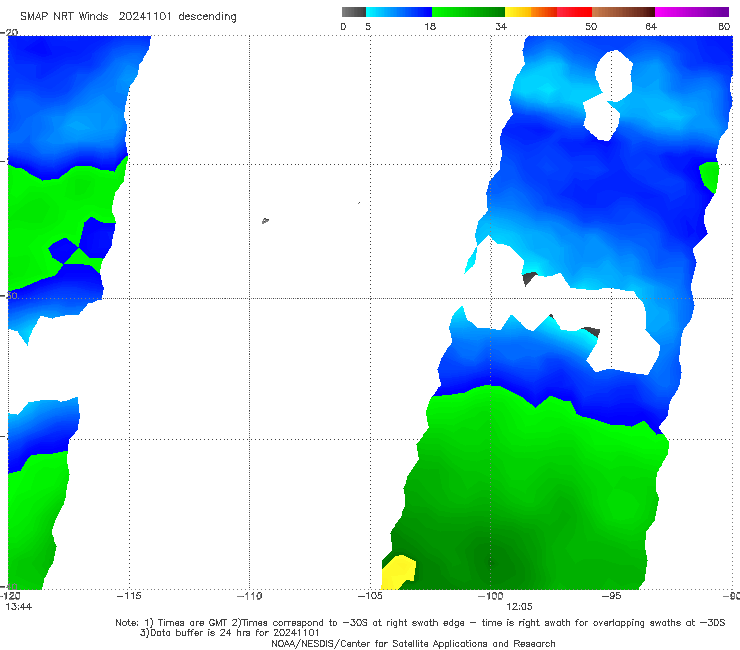Click the swath time label '12:05'

point(519,607)
